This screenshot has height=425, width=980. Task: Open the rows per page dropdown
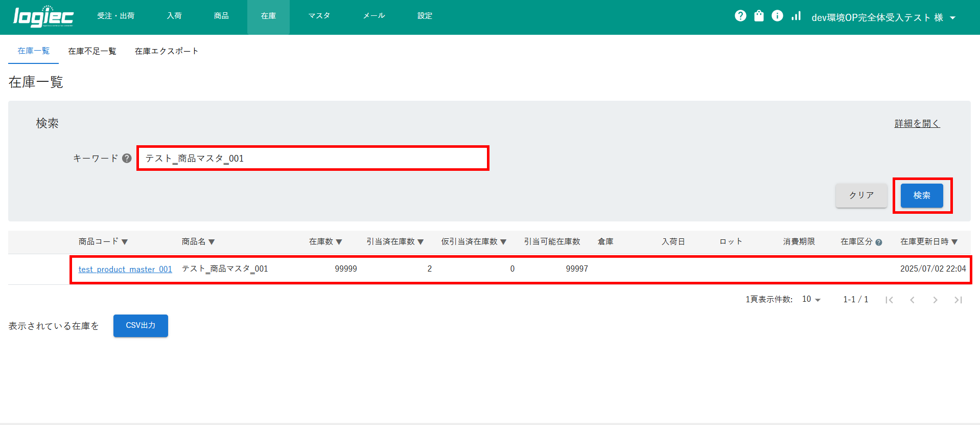click(811, 299)
